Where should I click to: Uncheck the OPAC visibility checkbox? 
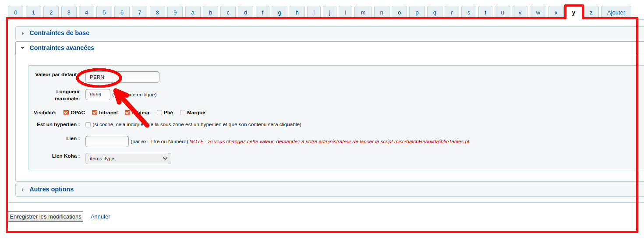pos(66,113)
